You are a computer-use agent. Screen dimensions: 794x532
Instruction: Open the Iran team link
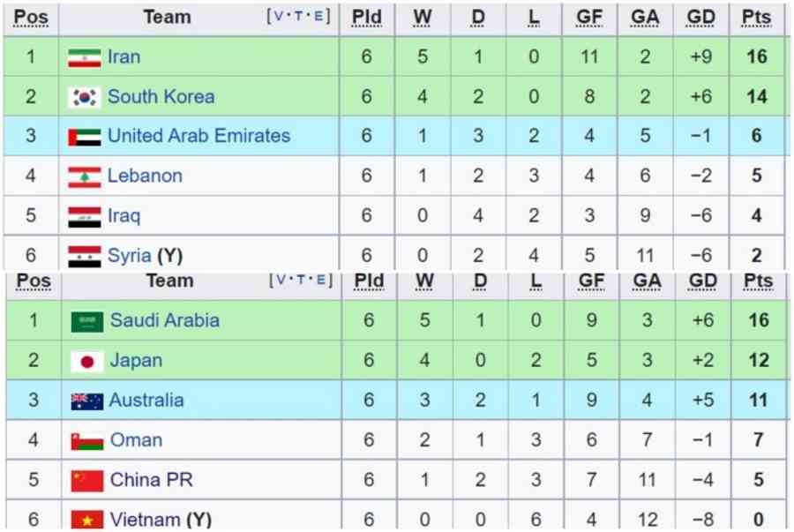(x=124, y=56)
